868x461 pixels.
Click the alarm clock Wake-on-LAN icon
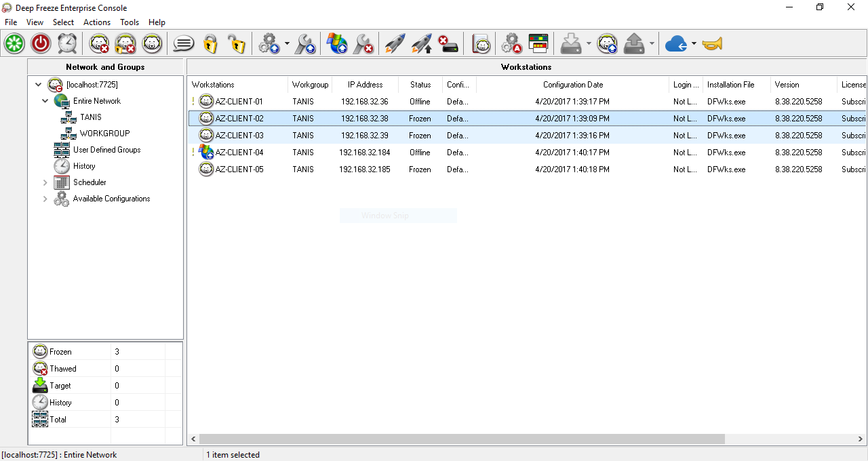pyautogui.click(x=67, y=44)
